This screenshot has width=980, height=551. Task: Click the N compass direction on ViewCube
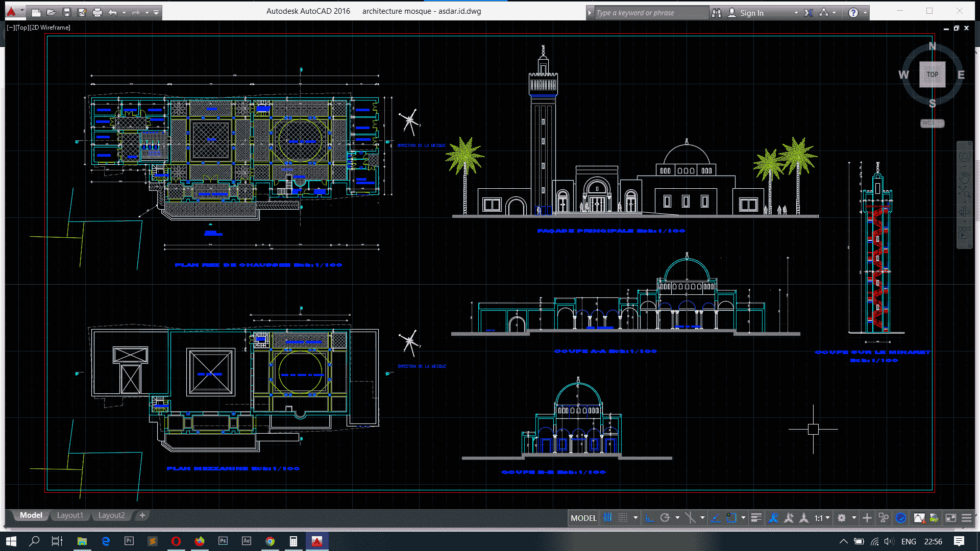933,46
